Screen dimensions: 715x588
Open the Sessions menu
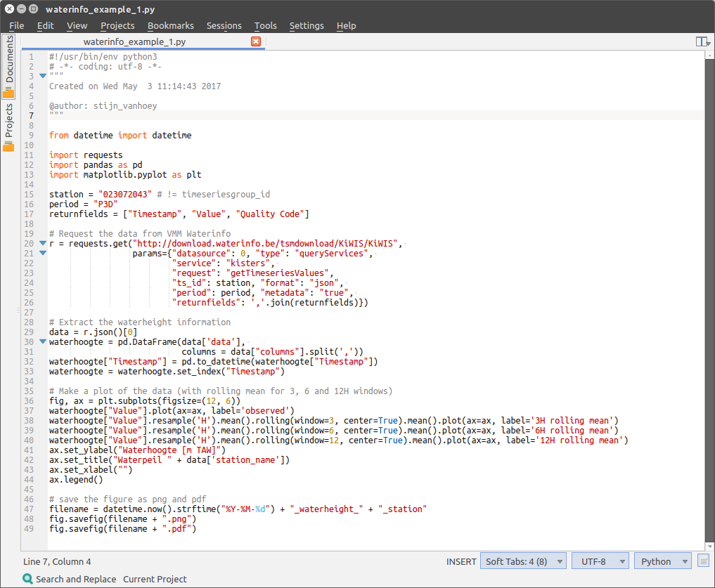point(224,25)
